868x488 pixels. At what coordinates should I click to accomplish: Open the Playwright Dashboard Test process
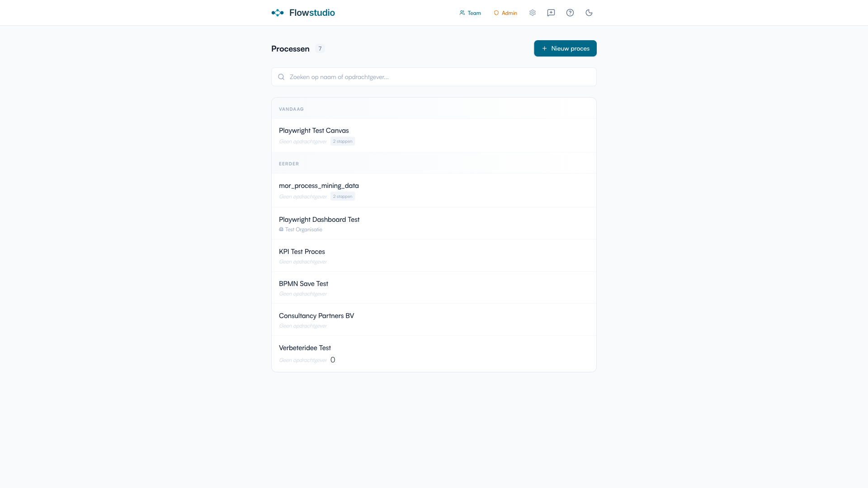point(319,220)
